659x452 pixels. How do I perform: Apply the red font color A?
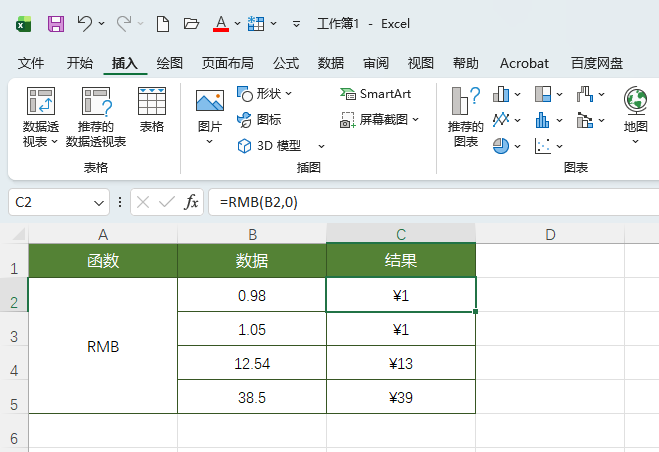[x=221, y=24]
